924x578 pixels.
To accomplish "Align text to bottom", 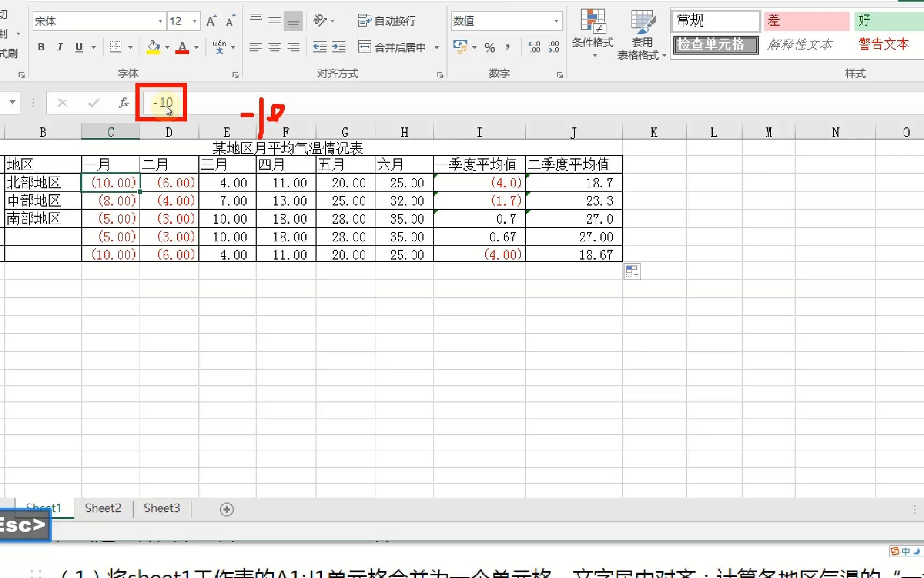I will [293, 20].
